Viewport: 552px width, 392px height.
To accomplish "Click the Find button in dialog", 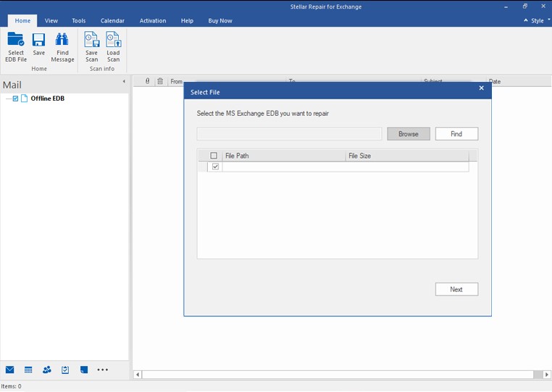I will pyautogui.click(x=456, y=134).
